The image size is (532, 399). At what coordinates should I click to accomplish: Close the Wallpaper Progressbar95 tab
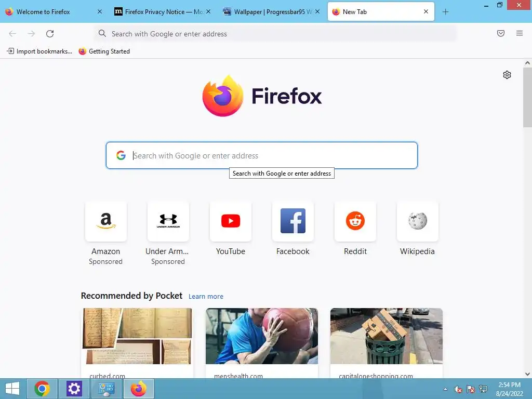[x=317, y=11]
